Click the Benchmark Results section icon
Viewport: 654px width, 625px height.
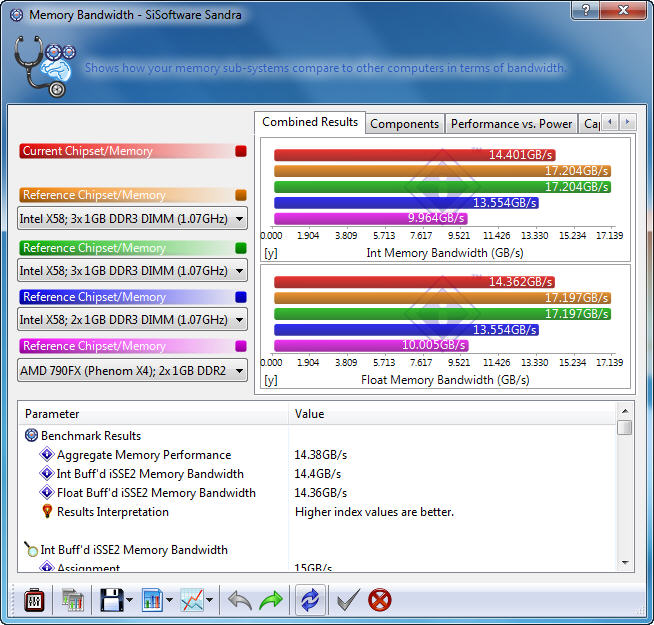pos(31,436)
